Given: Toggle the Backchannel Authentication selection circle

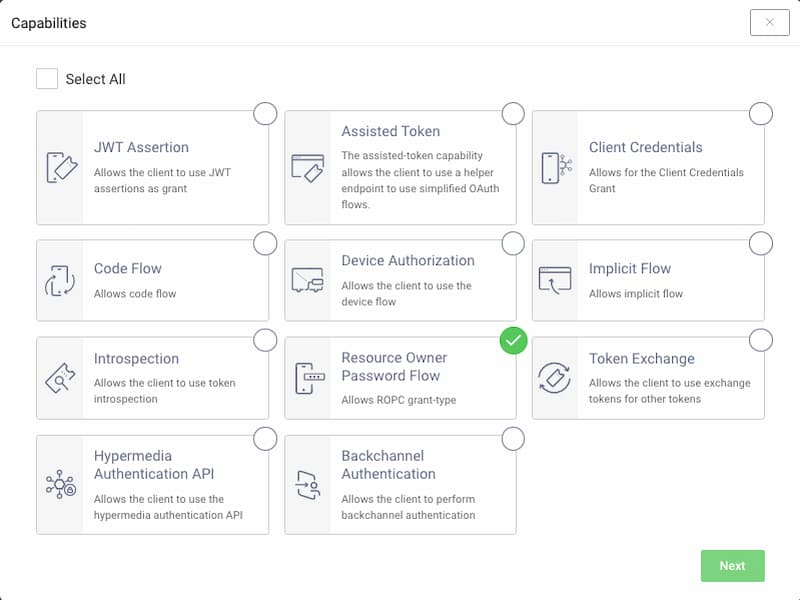Looking at the screenshot, I should 513,438.
